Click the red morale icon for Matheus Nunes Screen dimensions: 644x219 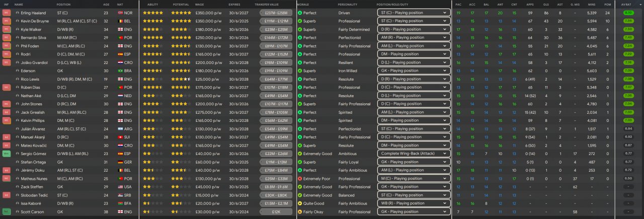pos(300,178)
